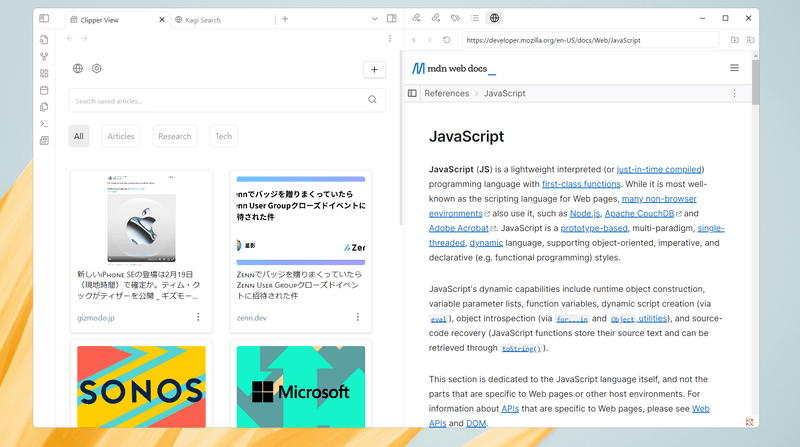800x447 pixels.
Task: Toggle the left sidebar panel
Action: 44,18
